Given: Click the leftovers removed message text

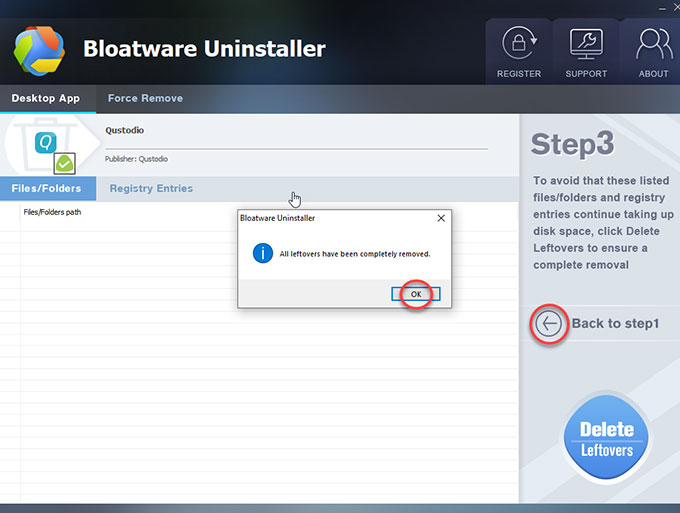Looking at the screenshot, I should tap(355, 254).
